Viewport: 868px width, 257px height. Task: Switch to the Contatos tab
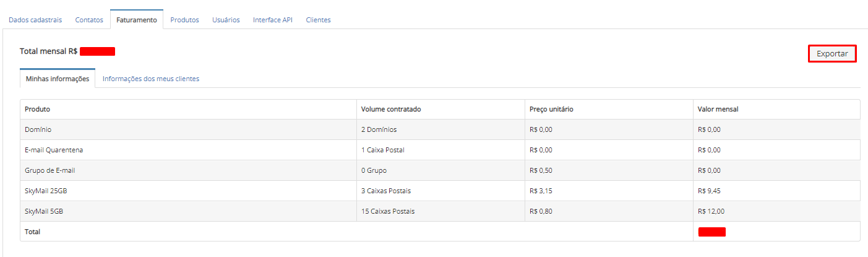(89, 20)
